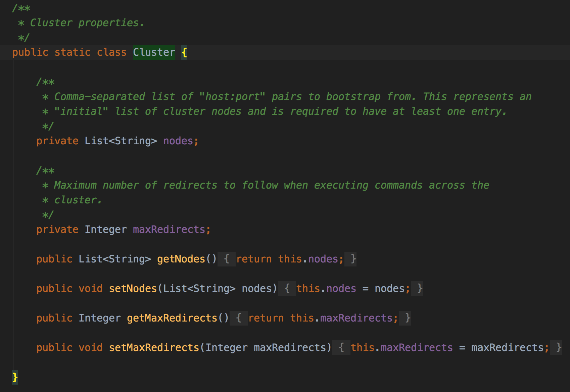Select the setMaxRedirects method name

point(154,347)
